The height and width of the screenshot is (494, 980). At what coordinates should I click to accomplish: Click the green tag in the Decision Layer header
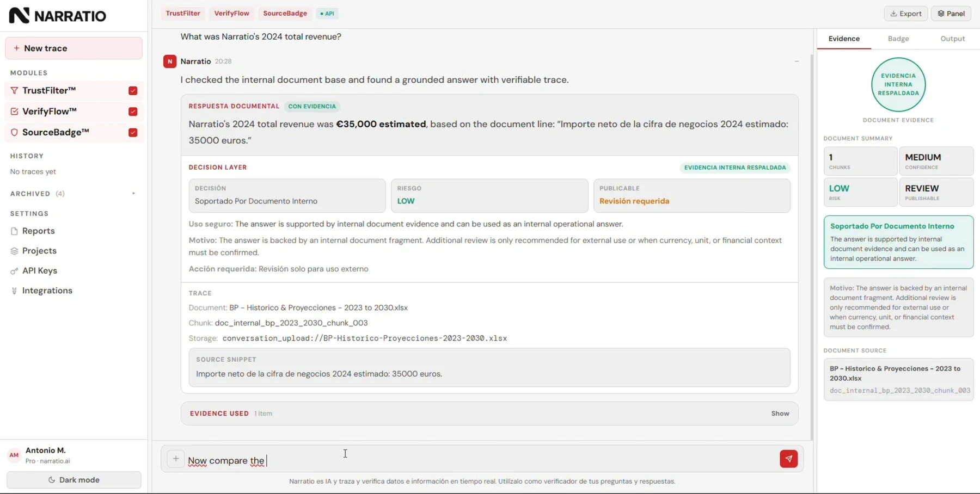(x=735, y=168)
